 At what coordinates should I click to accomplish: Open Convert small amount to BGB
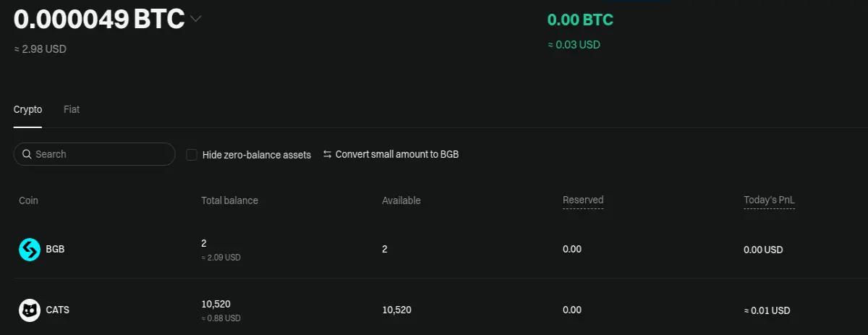397,154
